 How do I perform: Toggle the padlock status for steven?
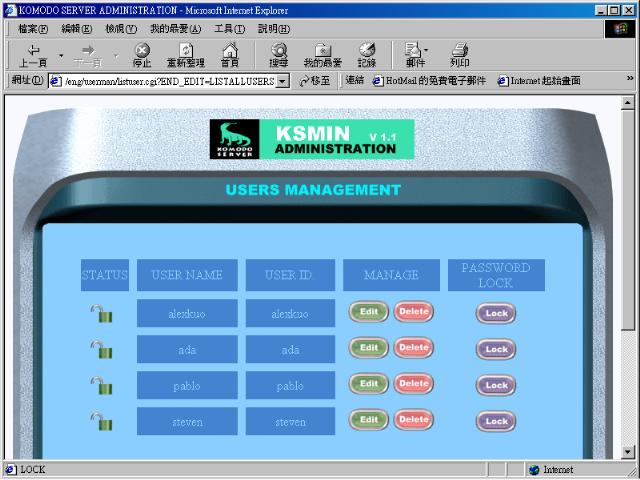point(102,421)
